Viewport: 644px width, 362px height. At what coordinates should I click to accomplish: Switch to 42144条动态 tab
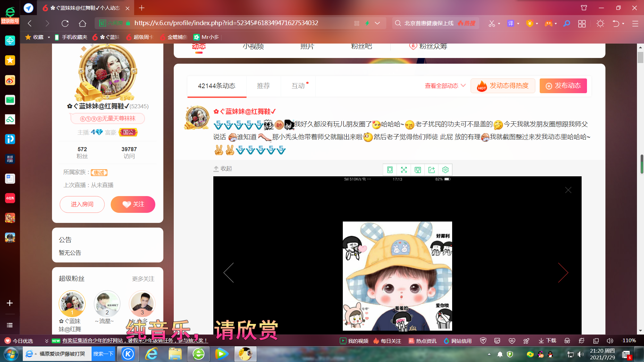(x=217, y=86)
